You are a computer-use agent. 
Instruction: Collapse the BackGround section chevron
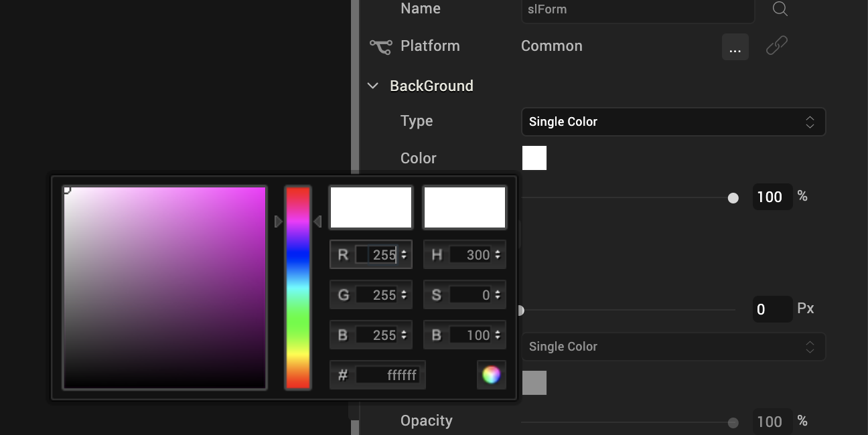[373, 86]
